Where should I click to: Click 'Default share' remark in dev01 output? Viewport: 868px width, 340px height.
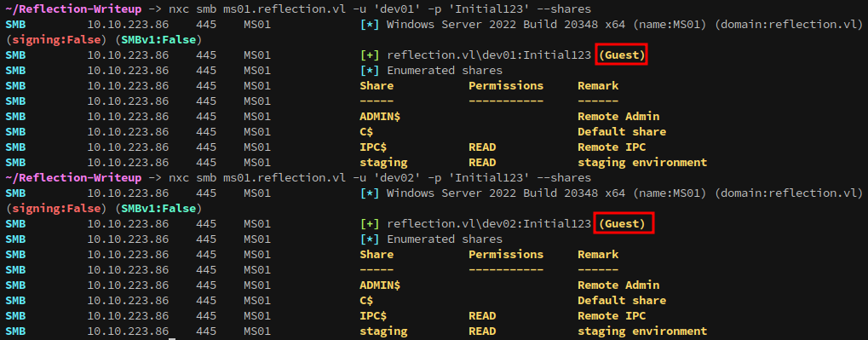tap(622, 132)
